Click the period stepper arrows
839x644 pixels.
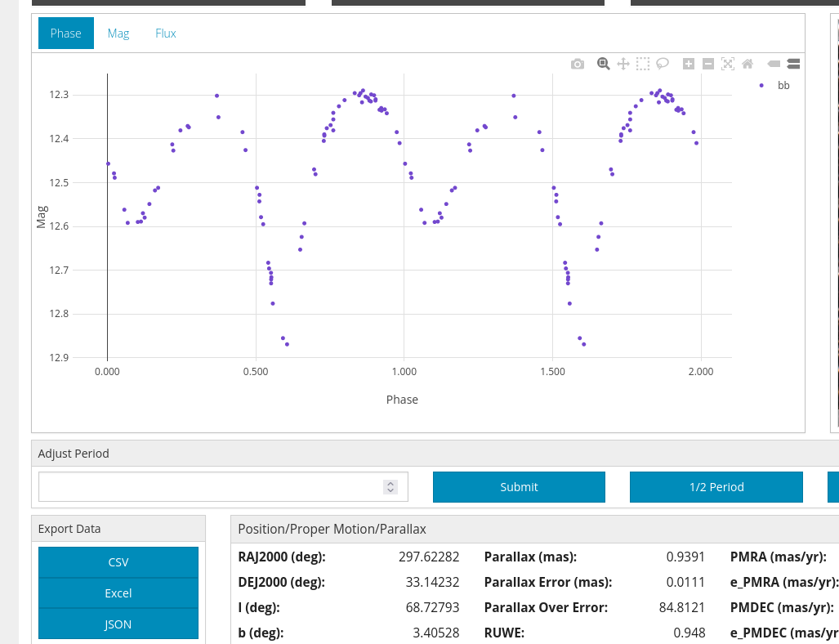point(390,487)
